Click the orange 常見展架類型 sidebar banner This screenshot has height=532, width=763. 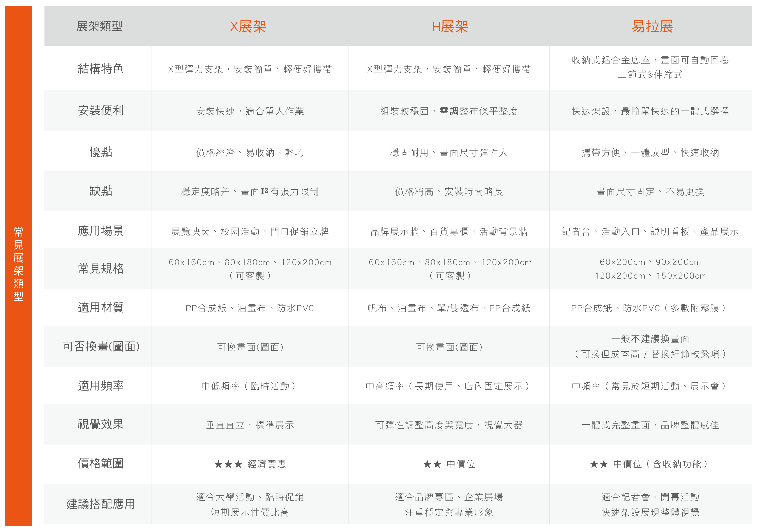18,264
